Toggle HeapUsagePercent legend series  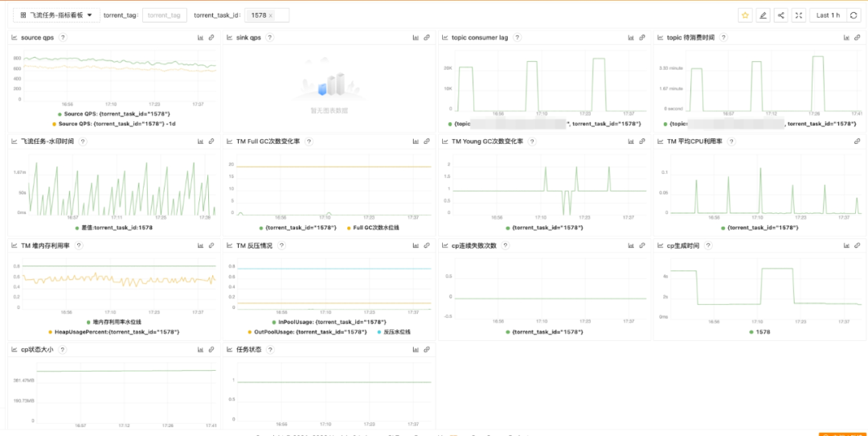pos(113,332)
